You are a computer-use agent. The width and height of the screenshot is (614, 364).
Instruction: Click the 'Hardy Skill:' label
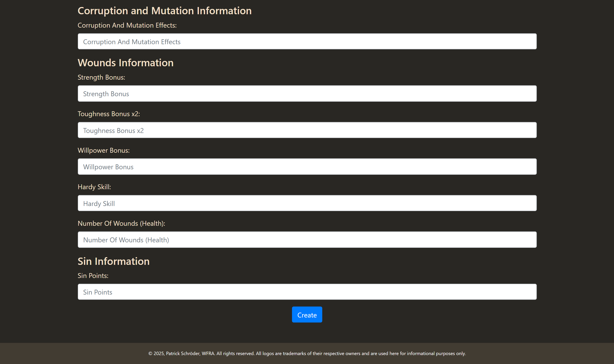click(x=94, y=187)
